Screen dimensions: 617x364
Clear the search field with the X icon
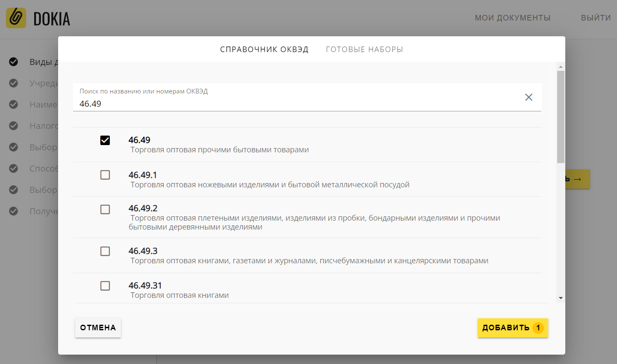click(529, 97)
